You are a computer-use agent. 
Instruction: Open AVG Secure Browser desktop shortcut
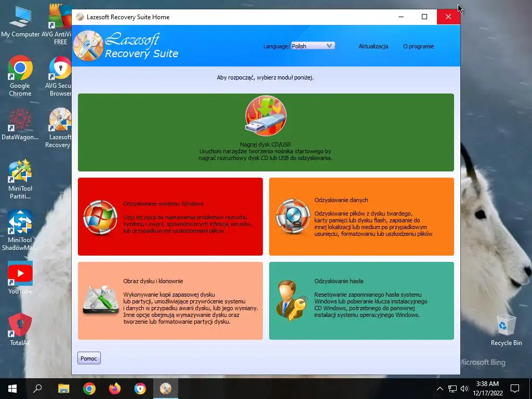click(59, 76)
